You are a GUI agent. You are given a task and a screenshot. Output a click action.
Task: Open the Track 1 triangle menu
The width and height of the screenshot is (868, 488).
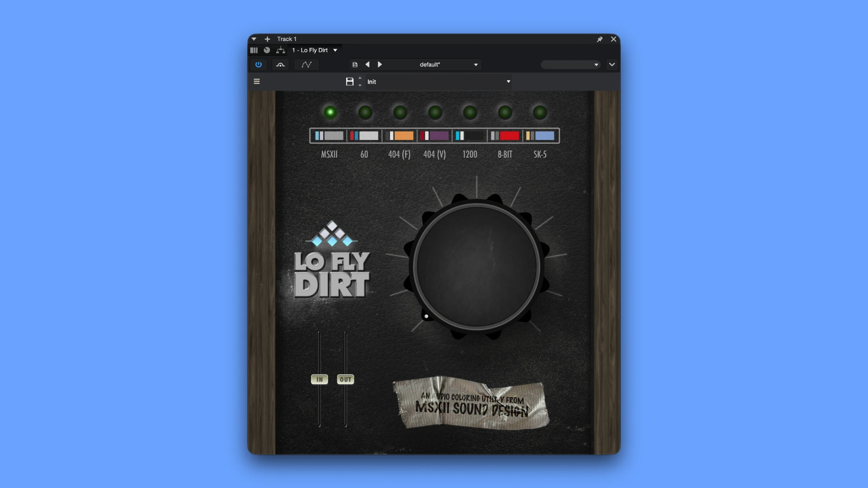pos(254,39)
